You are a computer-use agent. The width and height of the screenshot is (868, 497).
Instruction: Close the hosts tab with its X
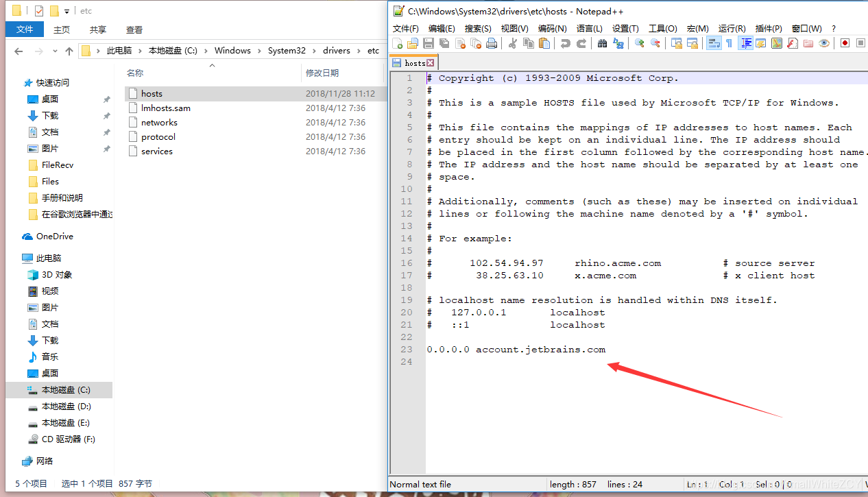(431, 63)
